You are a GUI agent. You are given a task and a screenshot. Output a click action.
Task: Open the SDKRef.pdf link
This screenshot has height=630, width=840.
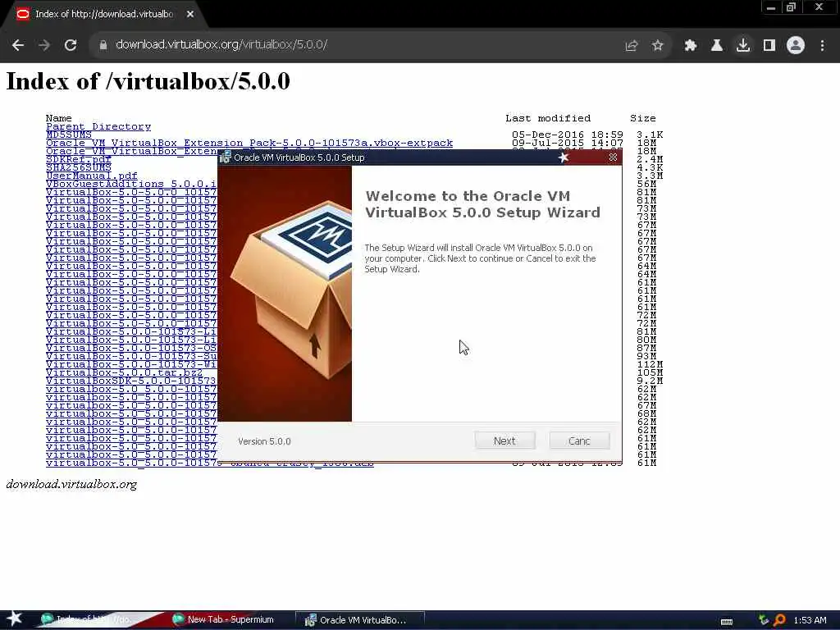point(78,160)
